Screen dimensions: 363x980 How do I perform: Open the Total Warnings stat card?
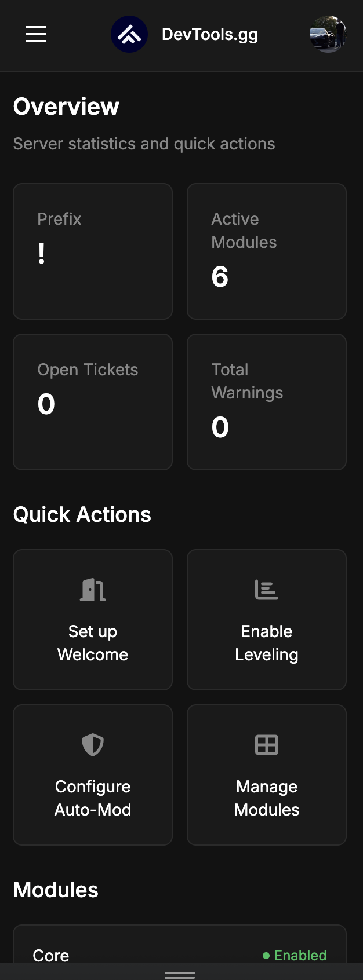267,402
